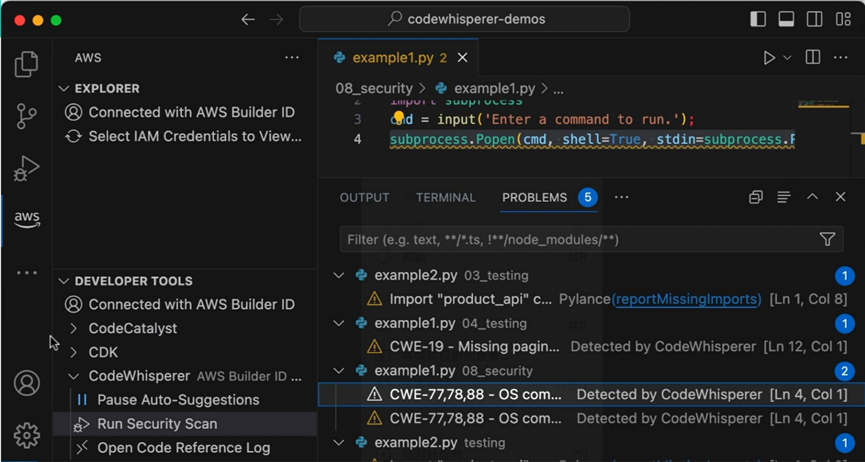Show more panel tabs ellipsis
The width and height of the screenshot is (865, 462).
coord(622,197)
